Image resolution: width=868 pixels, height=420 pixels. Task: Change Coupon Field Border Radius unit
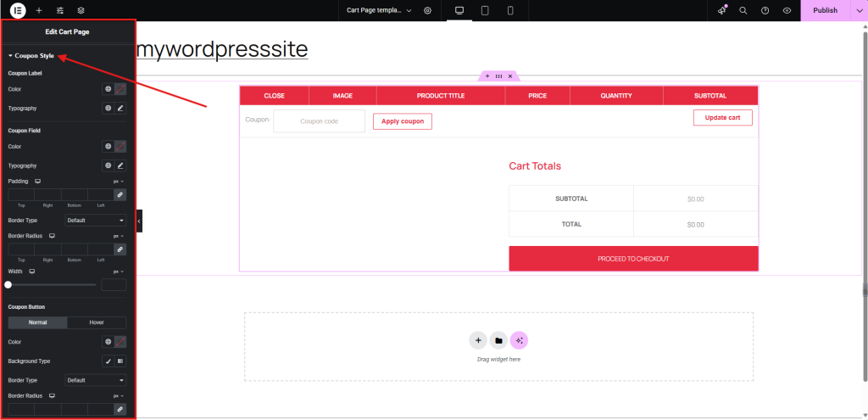[119, 236]
